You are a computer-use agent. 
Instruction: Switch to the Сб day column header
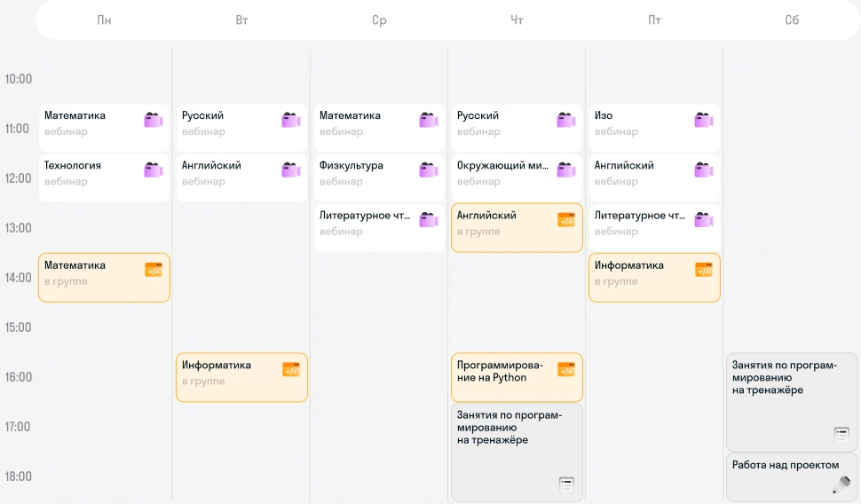[x=792, y=20]
